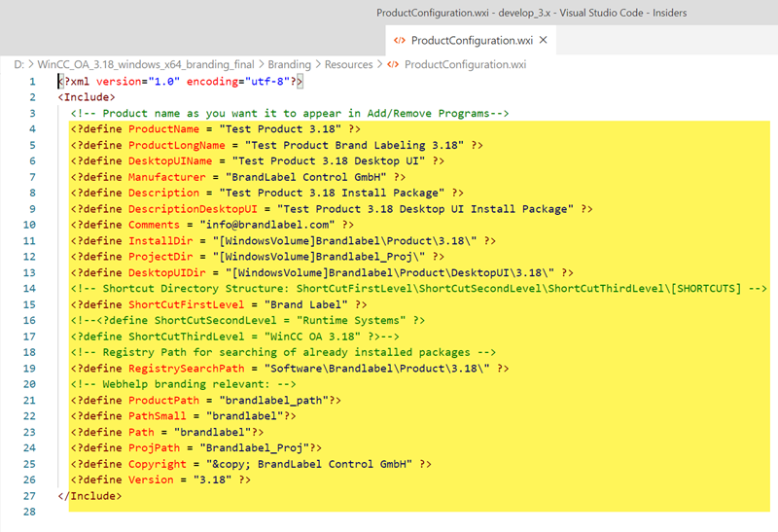
Task: Click commented ShortCutSecondLevel line
Action: coord(248,321)
